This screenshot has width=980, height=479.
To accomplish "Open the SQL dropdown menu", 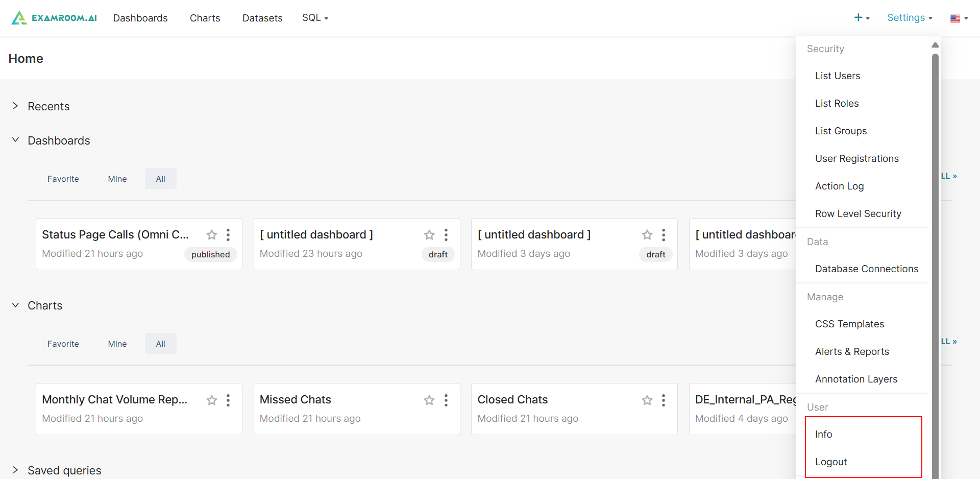I will (314, 18).
